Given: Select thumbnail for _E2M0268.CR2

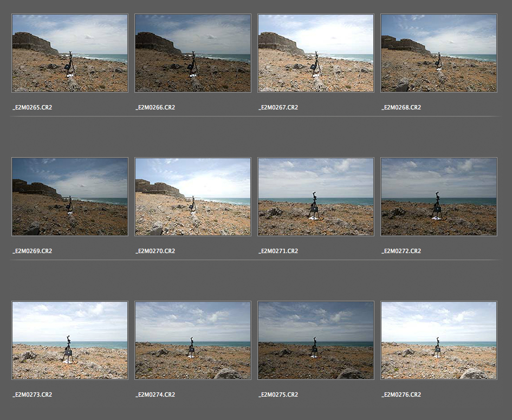Looking at the screenshot, I should tap(439, 53).
